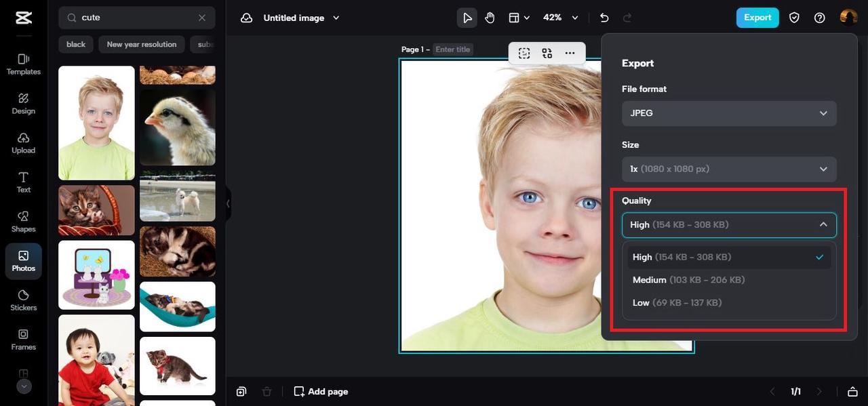Select the 'New year resolution' suggestion chip
The image size is (868, 406).
click(142, 44)
